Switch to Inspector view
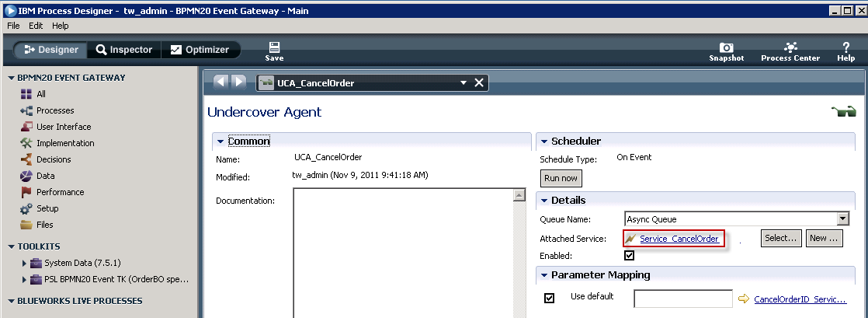868x318 pixels. coord(124,50)
